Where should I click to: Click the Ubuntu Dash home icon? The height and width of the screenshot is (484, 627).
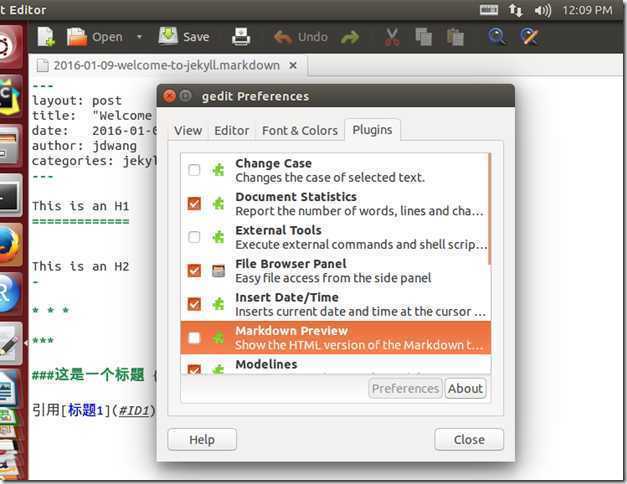(x=10, y=46)
